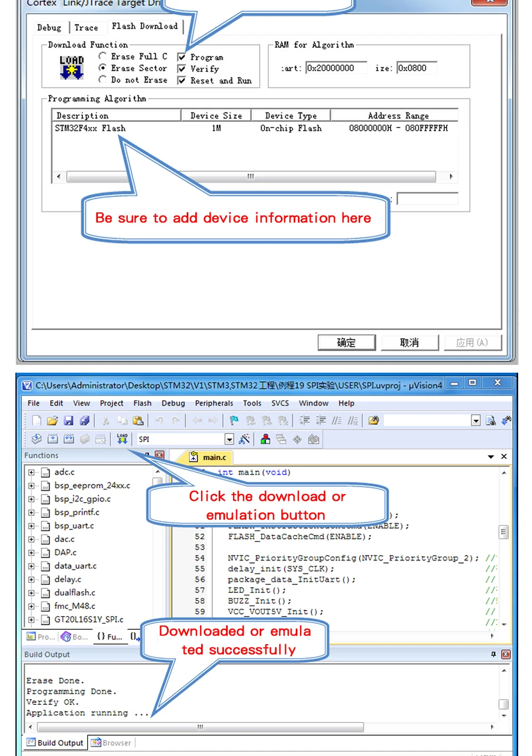Viewport: 532px width, 756px height.
Task: Rebuild all target files via toolbar
Action: pyautogui.click(x=69, y=439)
